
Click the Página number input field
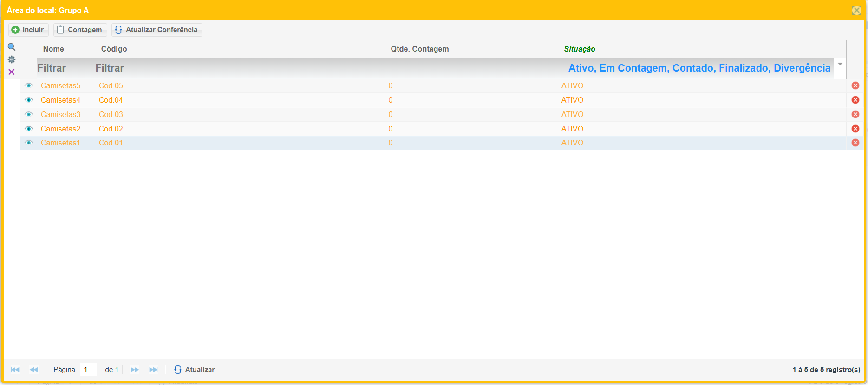point(88,370)
